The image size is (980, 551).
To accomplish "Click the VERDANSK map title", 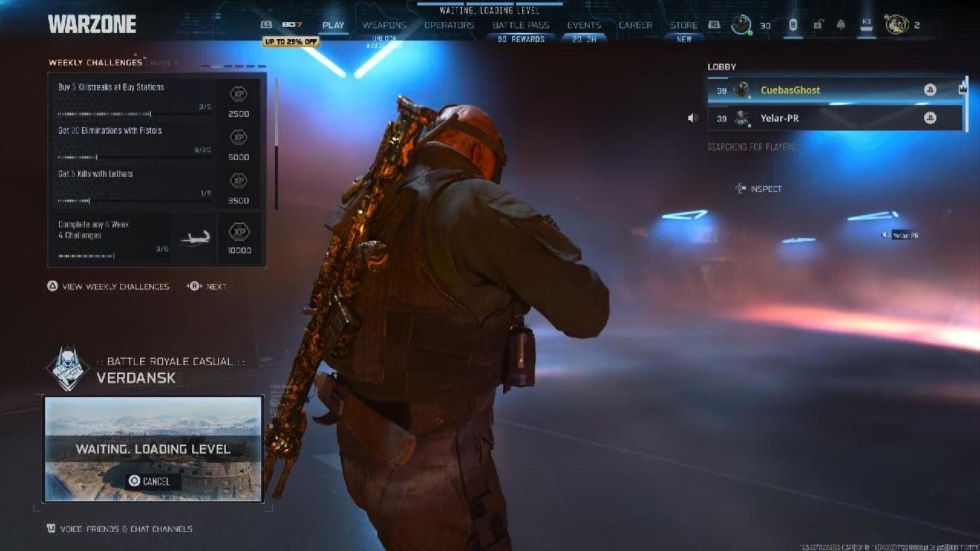I will pos(136,378).
